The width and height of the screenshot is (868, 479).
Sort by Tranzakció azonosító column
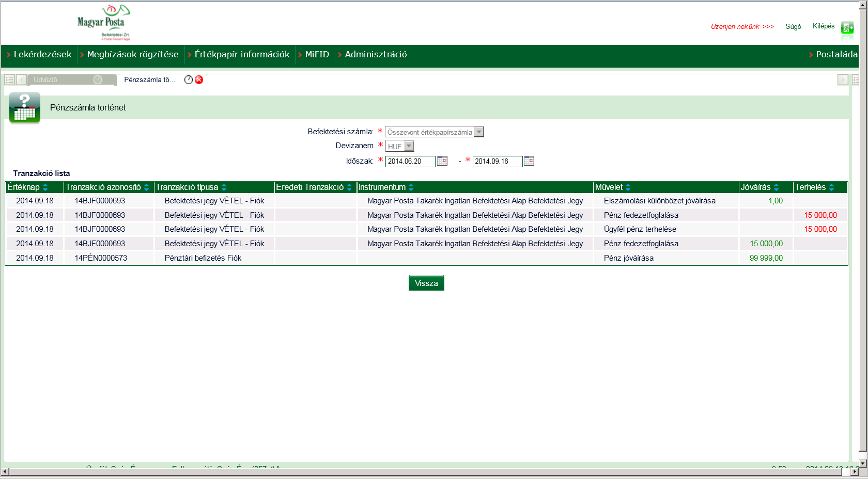tap(147, 187)
